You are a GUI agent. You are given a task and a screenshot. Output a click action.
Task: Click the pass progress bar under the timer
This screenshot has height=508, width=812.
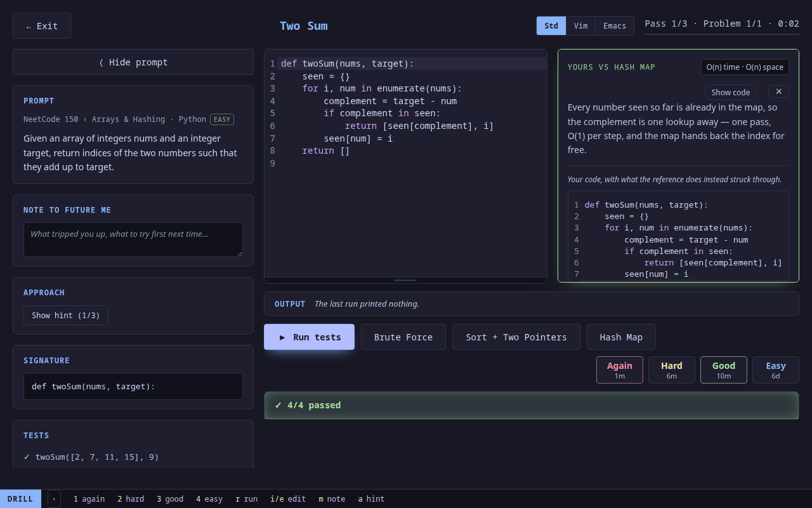point(722,34)
